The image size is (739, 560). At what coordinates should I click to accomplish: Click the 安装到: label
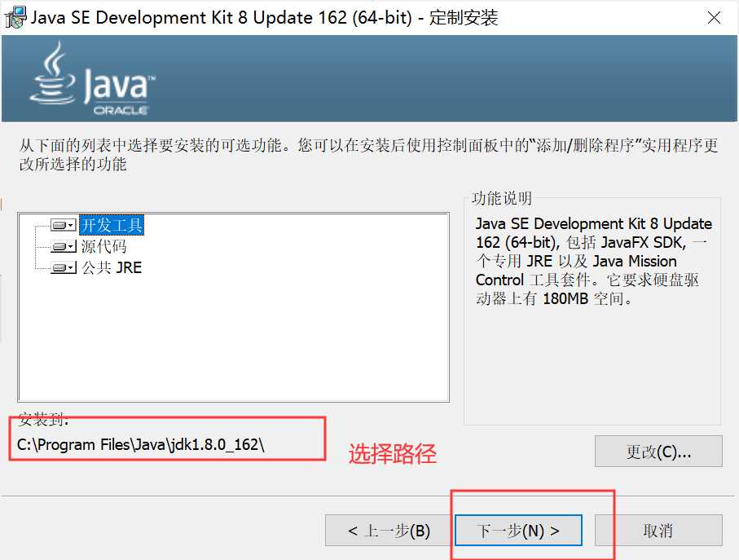point(43,419)
